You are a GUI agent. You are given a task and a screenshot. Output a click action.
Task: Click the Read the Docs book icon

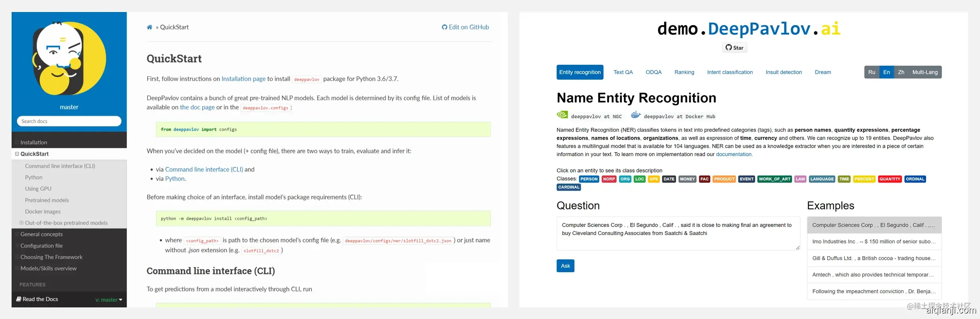18,299
